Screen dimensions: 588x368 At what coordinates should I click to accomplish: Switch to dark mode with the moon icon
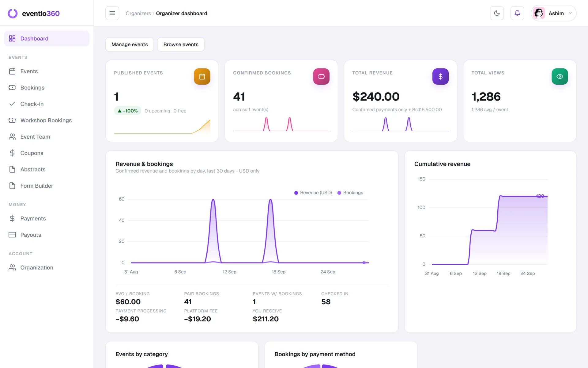click(x=497, y=13)
